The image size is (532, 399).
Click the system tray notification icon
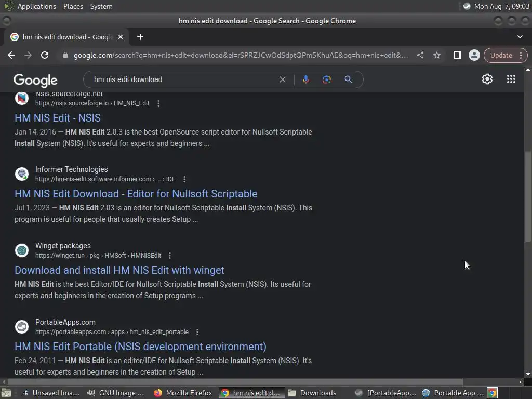(x=467, y=6)
